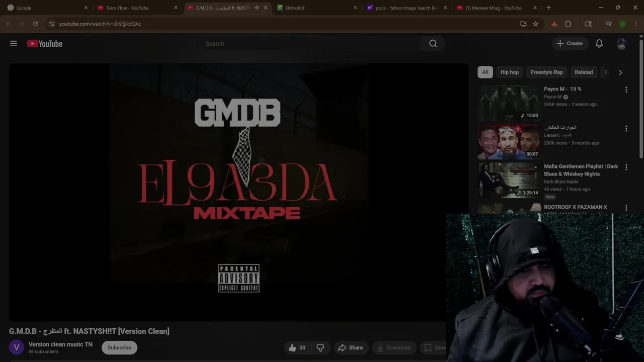
Task: Open Mafia Gentleman Playlist title link
Action: pyautogui.click(x=581, y=170)
